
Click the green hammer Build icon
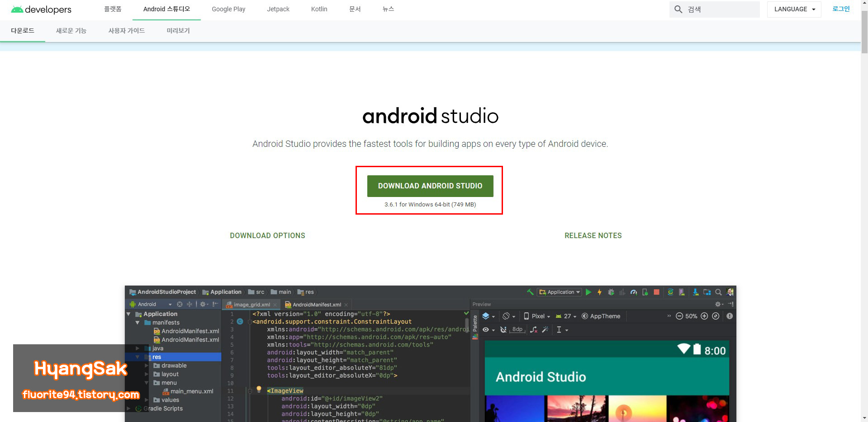530,292
